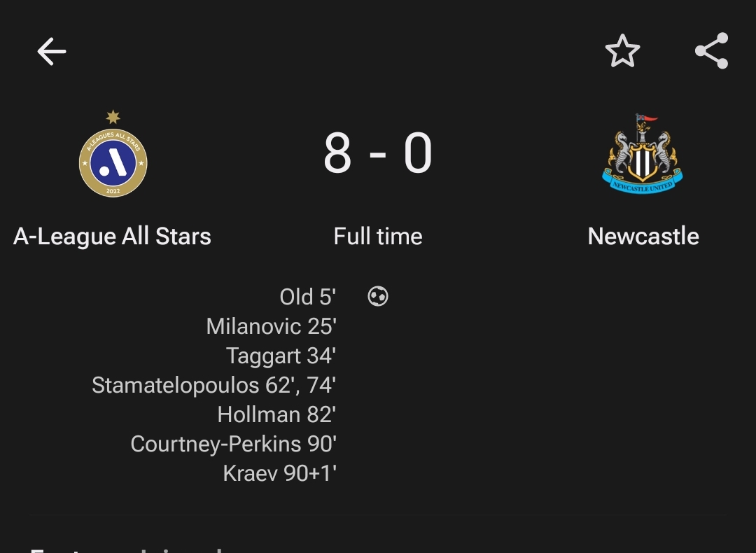The height and width of the screenshot is (553, 756).
Task: Select the Newcastle team name
Action: click(x=643, y=236)
